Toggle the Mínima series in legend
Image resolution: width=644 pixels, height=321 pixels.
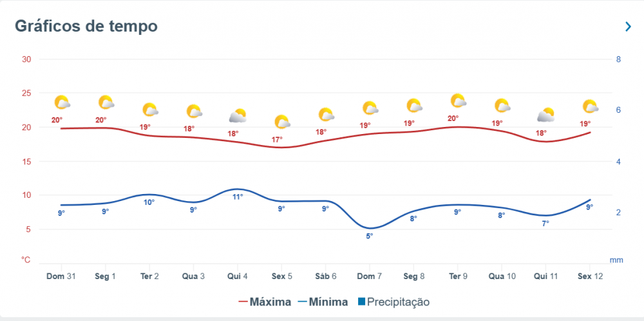tap(323, 302)
